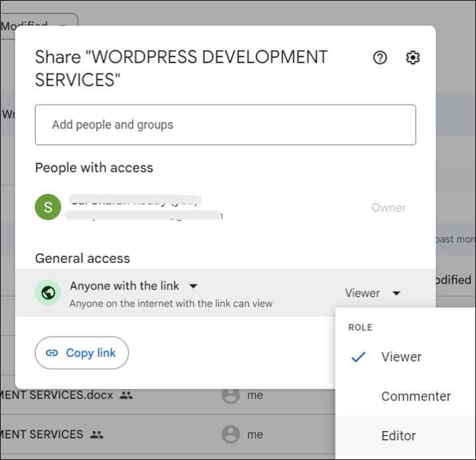Image resolution: width=476 pixels, height=460 pixels.
Task: Click the share dialog title text
Action: [x=181, y=69]
